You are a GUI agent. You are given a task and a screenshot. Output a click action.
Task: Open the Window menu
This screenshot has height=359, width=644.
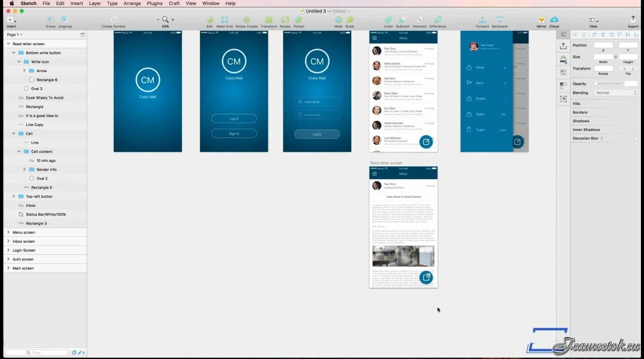pyautogui.click(x=211, y=3)
